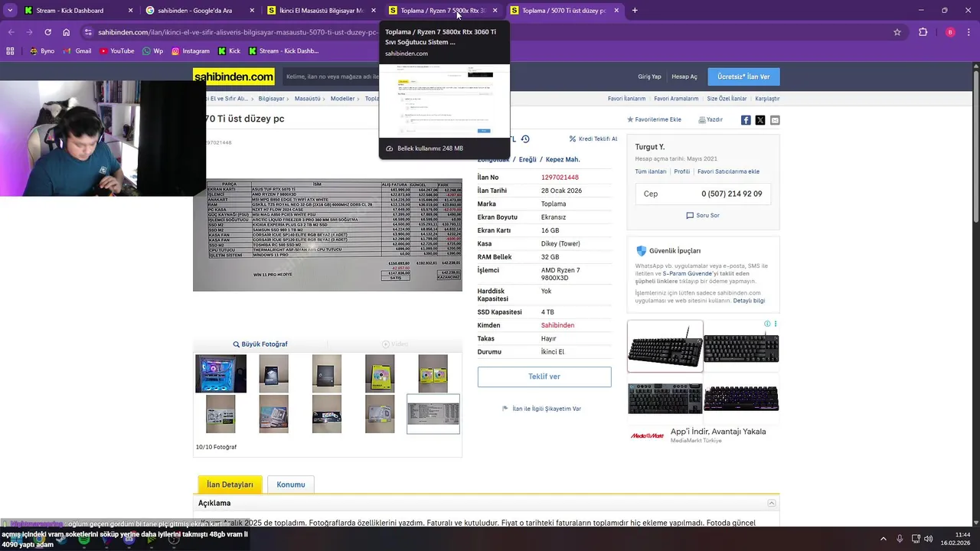980x551 pixels.
Task: Click the new tab plus button
Action: coord(635,11)
